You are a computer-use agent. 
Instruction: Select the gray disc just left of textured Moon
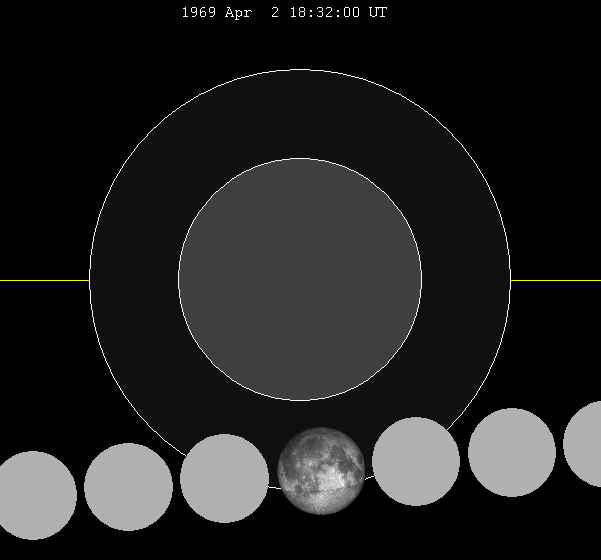pyautogui.click(x=224, y=478)
